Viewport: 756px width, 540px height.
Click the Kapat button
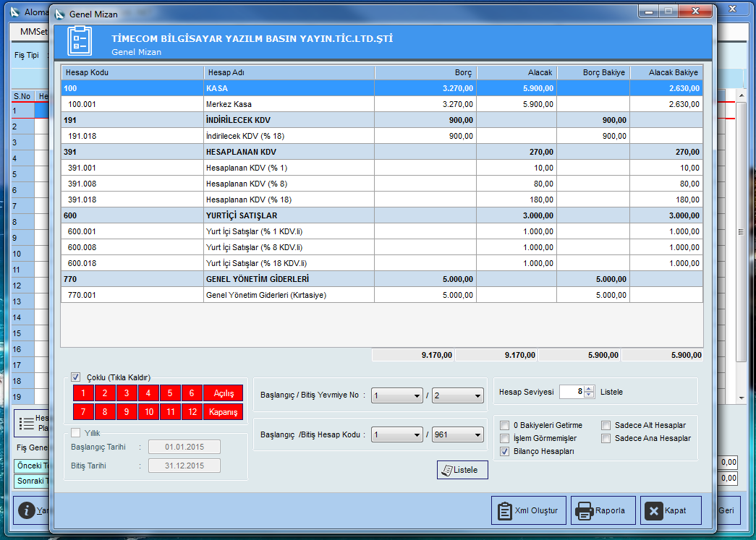click(x=671, y=510)
